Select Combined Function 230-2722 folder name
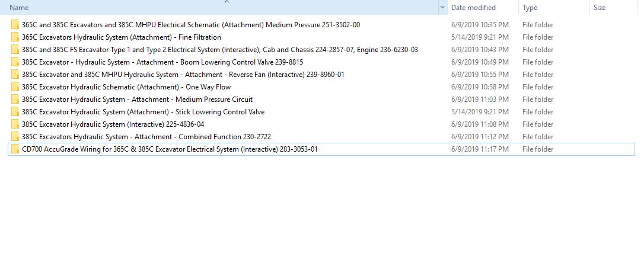644x263 pixels. tap(146, 137)
